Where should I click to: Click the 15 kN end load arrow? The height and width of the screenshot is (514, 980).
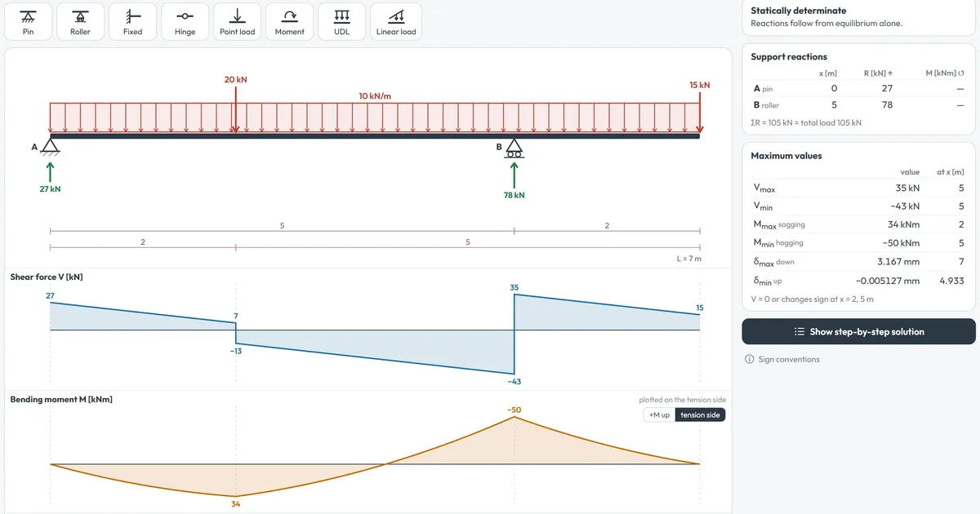(700, 112)
